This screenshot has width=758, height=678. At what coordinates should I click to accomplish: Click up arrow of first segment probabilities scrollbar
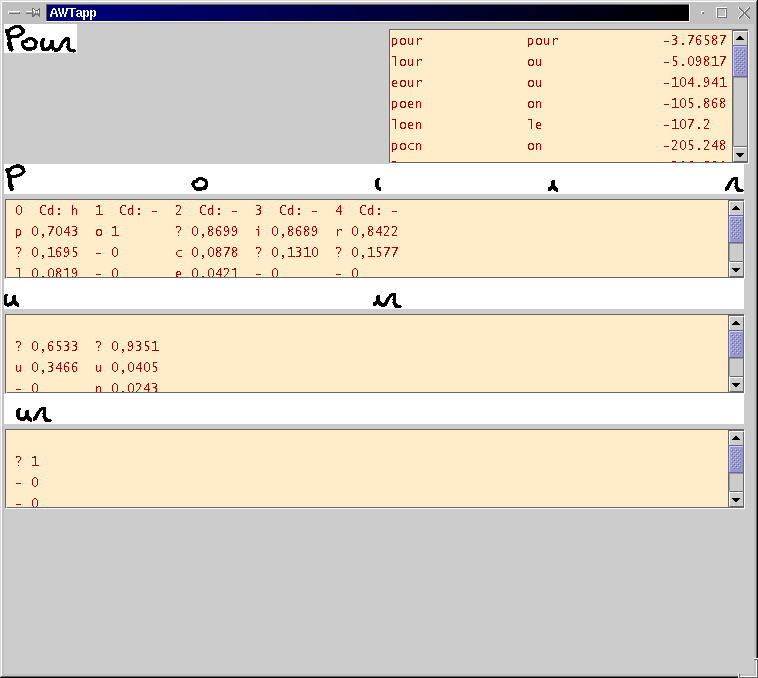736,208
